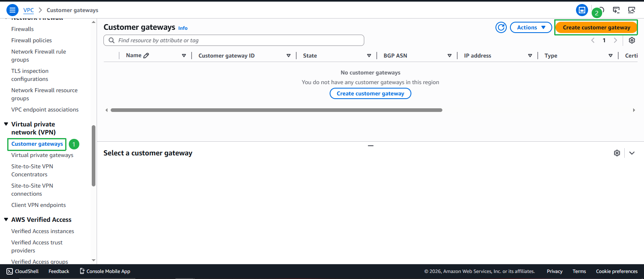Open Verified Access trust providers
644x279 pixels.
(37, 246)
